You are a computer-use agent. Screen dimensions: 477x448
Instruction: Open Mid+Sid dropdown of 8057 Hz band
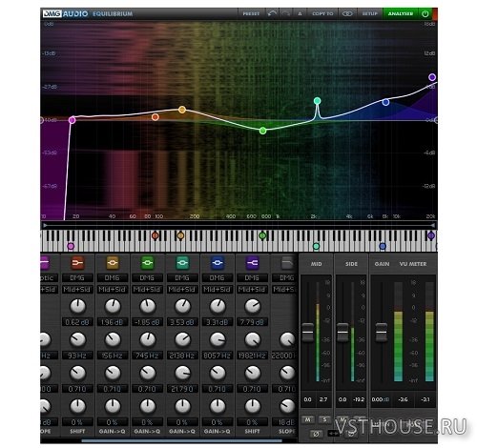(x=218, y=290)
